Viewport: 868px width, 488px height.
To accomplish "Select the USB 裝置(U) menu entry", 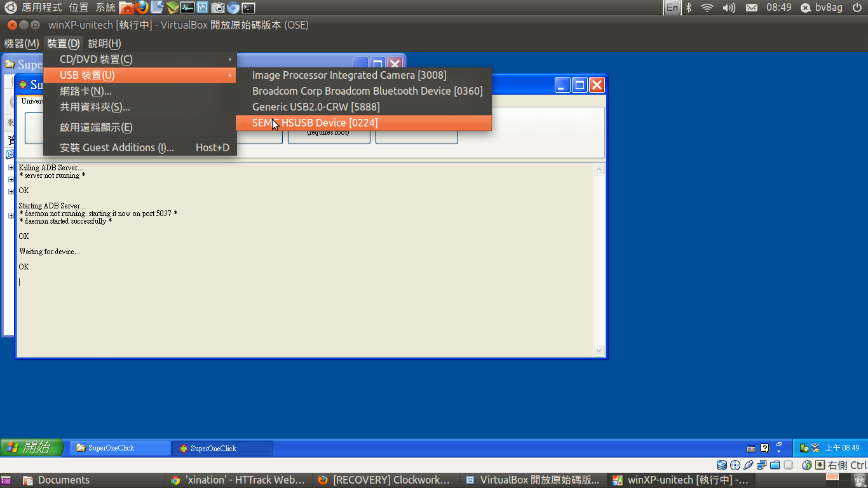I will pyautogui.click(x=140, y=75).
